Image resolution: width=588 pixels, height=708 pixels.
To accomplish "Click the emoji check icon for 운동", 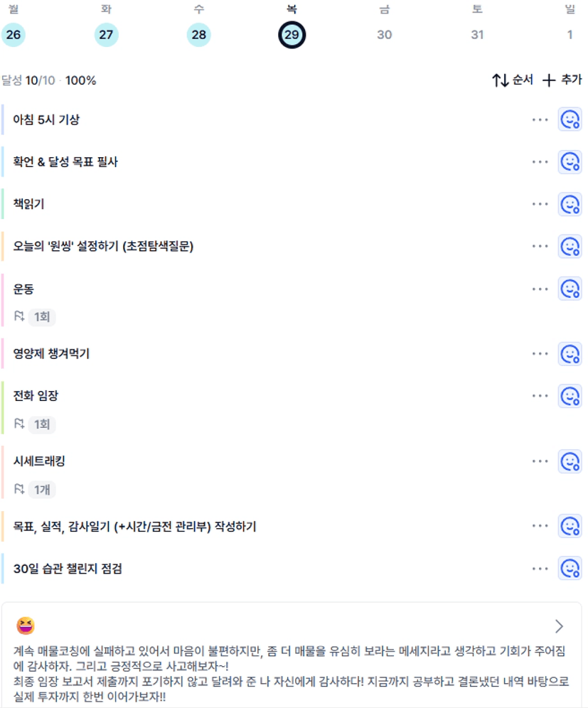I will tap(570, 289).
